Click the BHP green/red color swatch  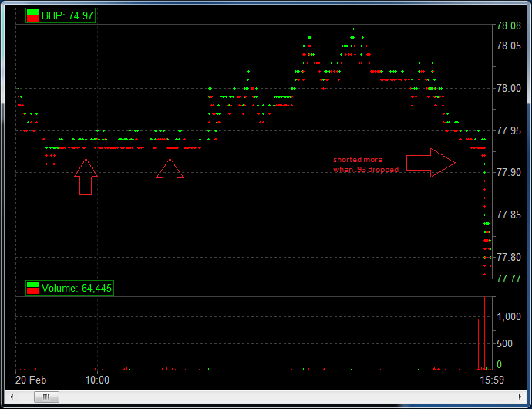tap(33, 15)
